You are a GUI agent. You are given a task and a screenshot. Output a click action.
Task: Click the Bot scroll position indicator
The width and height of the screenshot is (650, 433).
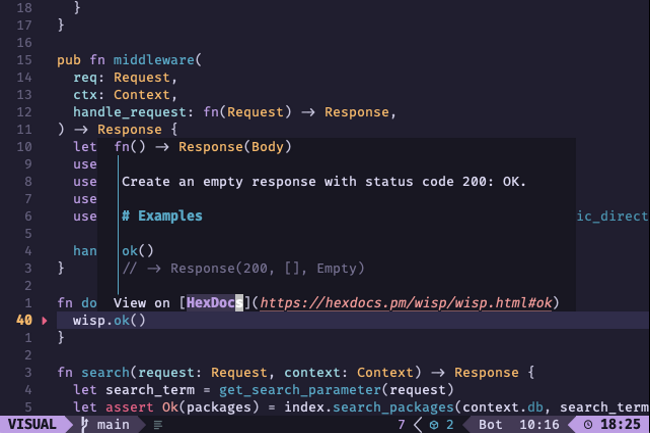(x=490, y=425)
